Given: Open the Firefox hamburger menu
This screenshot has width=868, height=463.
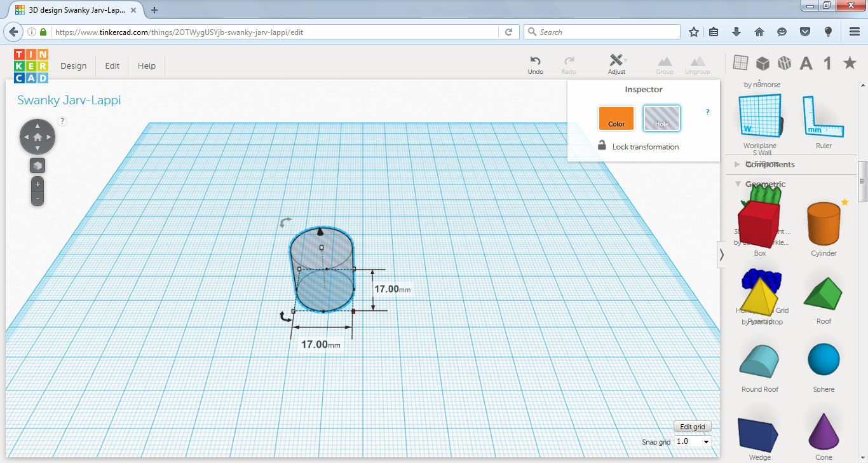Looking at the screenshot, I should 855,32.
